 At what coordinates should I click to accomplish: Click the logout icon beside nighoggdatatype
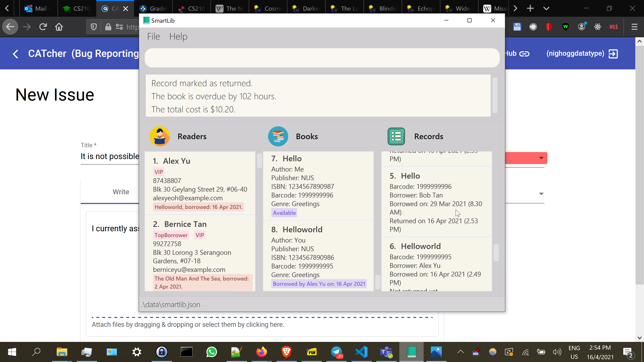pyautogui.click(x=613, y=54)
